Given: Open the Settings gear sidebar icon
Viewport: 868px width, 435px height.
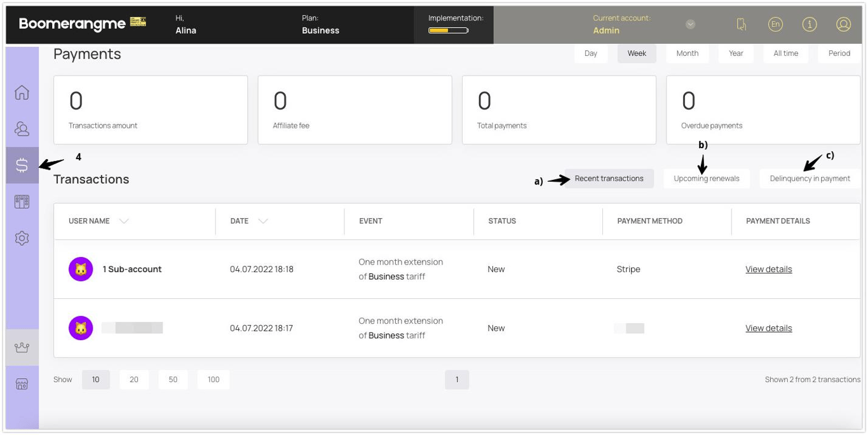Looking at the screenshot, I should [x=22, y=238].
